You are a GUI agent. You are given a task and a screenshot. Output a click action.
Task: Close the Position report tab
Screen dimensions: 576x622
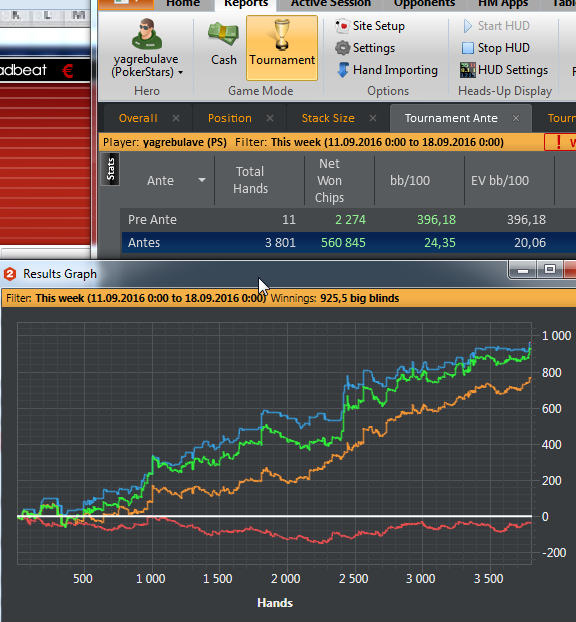pyautogui.click(x=270, y=118)
